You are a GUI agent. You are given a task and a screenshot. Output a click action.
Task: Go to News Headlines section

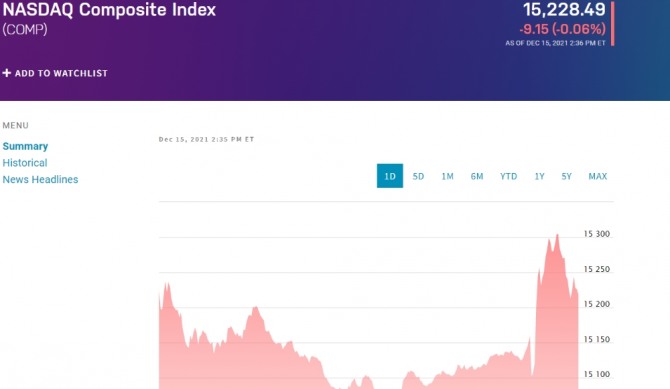click(40, 180)
